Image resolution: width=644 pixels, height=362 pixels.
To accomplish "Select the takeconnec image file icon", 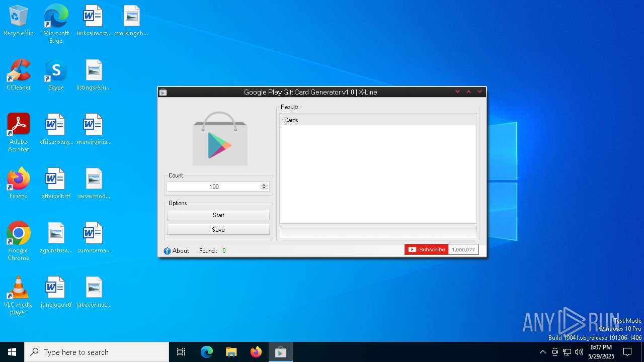I will [x=94, y=292].
